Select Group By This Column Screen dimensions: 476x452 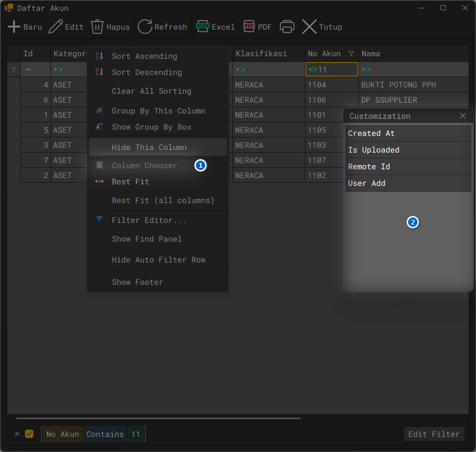[x=158, y=110]
